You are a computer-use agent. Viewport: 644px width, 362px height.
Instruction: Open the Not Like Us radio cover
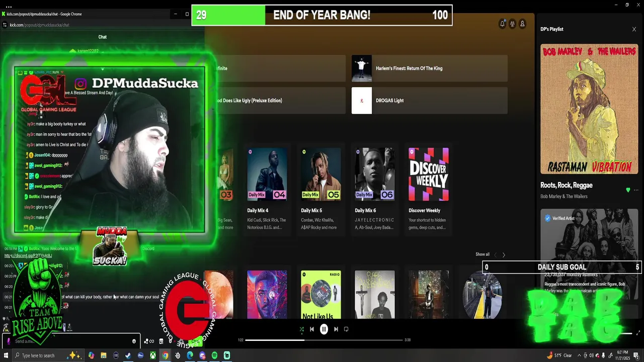[321, 295]
